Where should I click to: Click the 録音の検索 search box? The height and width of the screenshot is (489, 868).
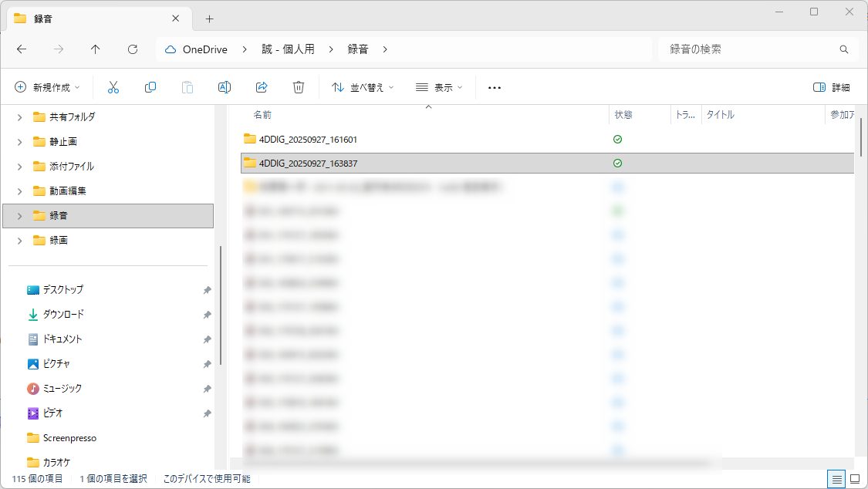click(748, 49)
